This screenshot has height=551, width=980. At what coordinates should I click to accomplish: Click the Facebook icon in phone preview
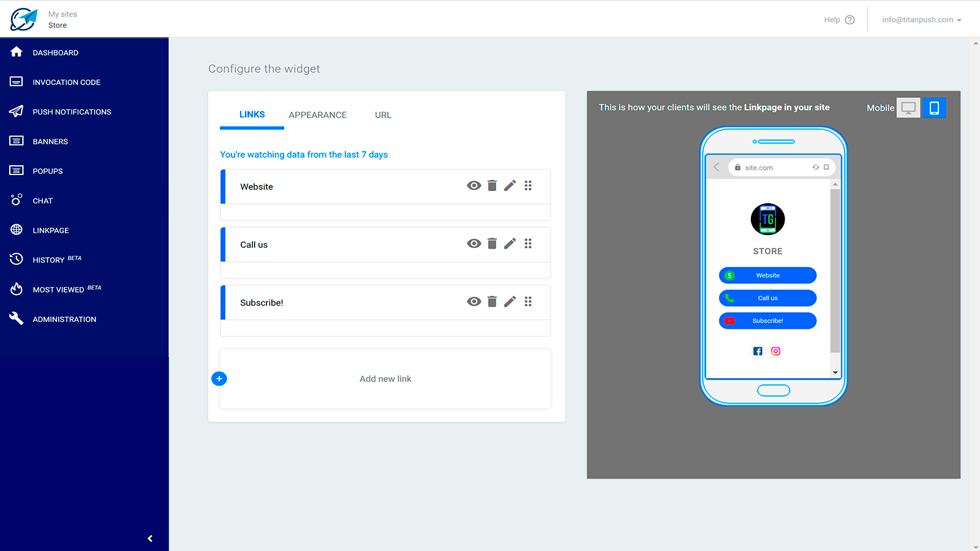coord(758,351)
